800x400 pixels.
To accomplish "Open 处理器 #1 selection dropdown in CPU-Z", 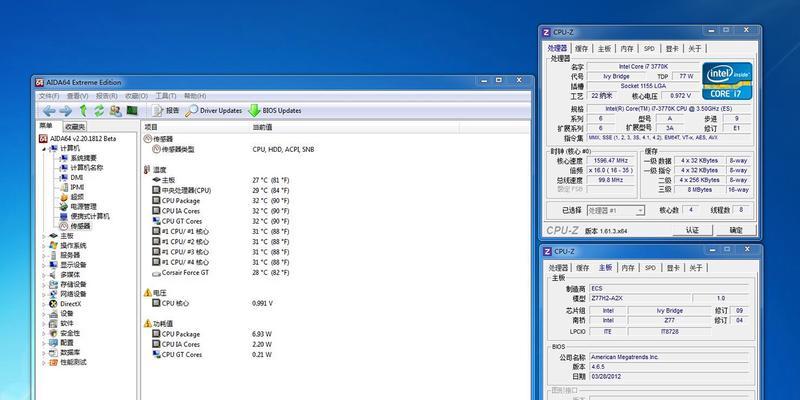I will pos(616,210).
